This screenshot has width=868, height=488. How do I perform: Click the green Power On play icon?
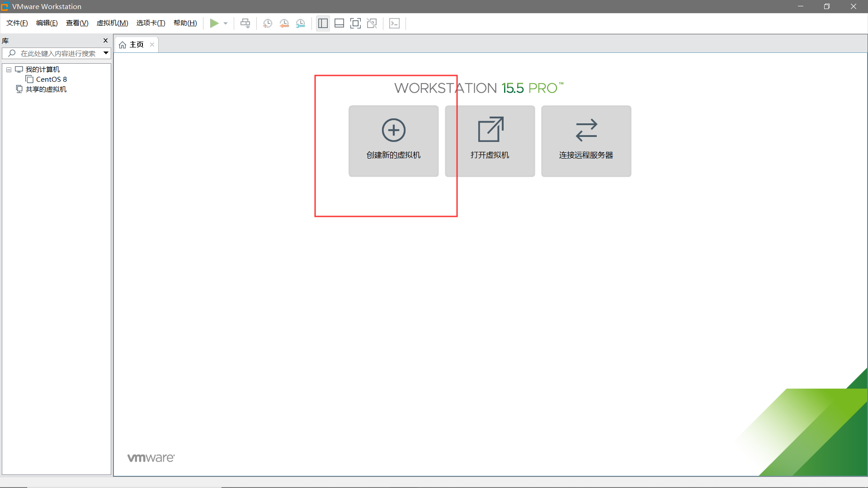click(x=214, y=23)
